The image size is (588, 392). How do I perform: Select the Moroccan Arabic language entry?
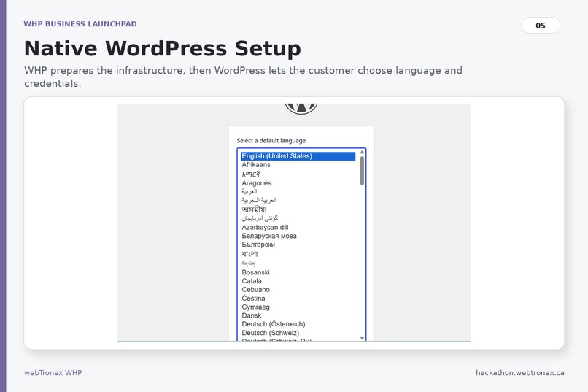[x=259, y=200]
